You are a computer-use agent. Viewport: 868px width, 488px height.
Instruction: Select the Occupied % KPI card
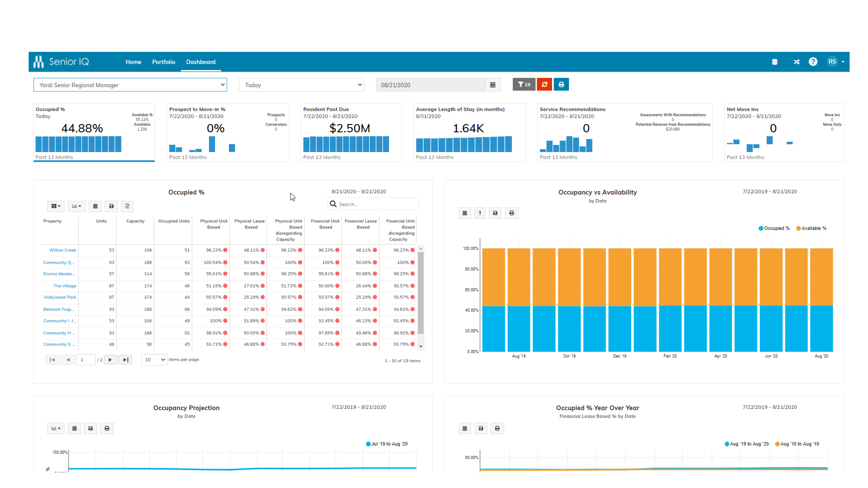coord(94,133)
